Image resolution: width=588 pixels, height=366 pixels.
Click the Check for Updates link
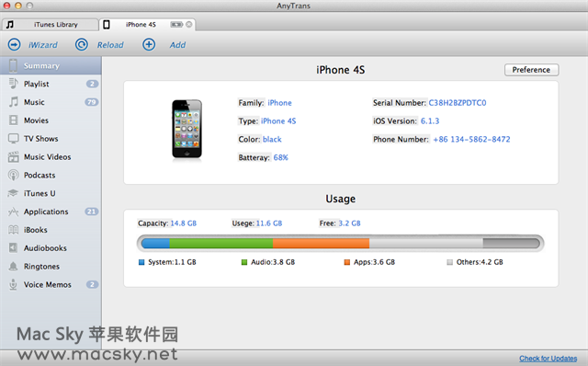(548, 359)
